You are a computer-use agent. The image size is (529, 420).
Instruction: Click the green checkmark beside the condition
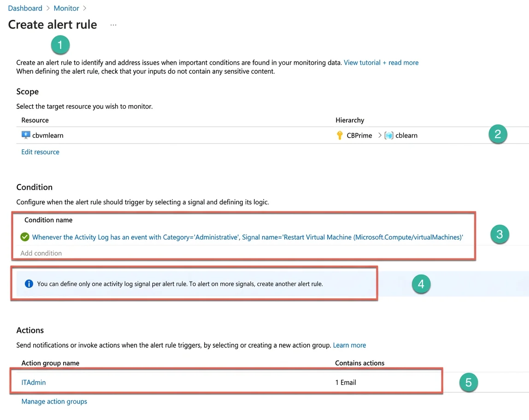point(24,237)
